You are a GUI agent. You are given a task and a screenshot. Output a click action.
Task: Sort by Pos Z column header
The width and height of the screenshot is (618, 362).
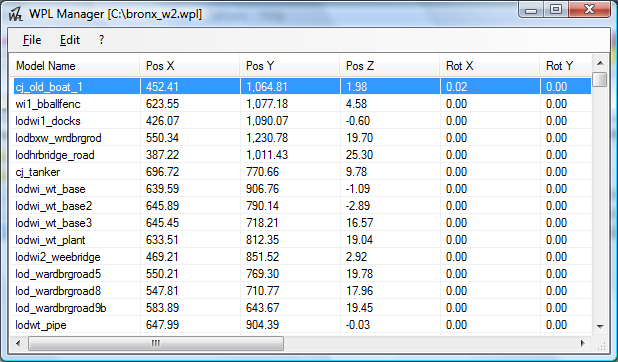point(390,65)
